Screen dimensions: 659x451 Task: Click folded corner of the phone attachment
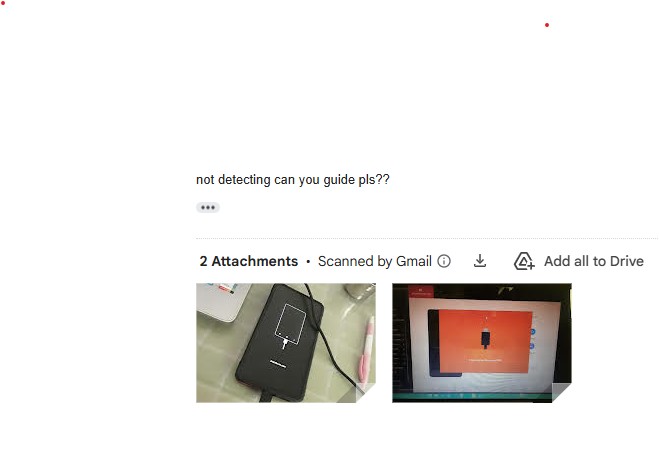point(366,393)
